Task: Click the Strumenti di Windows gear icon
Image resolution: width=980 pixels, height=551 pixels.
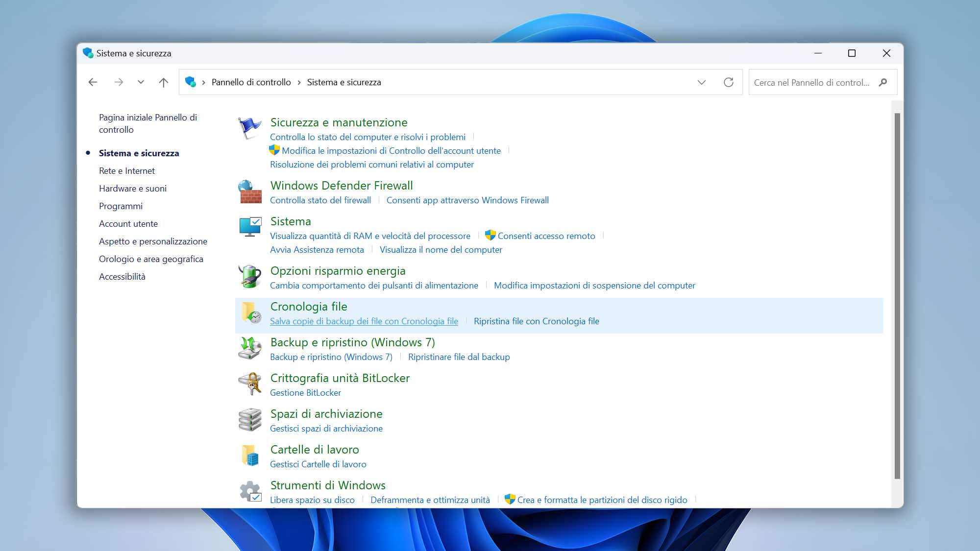Action: tap(250, 491)
